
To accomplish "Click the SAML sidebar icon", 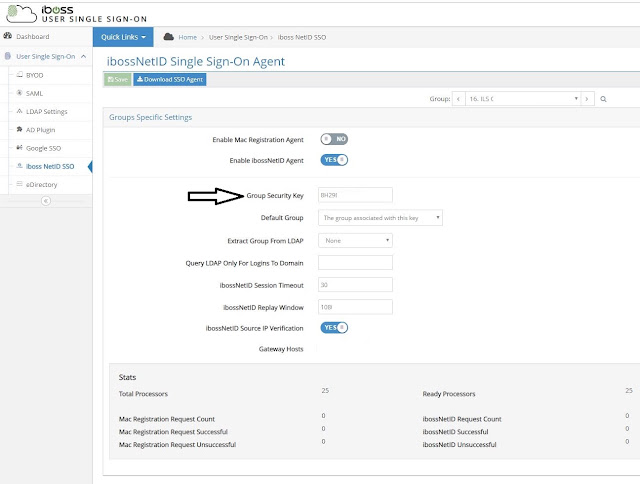I will click(19, 93).
